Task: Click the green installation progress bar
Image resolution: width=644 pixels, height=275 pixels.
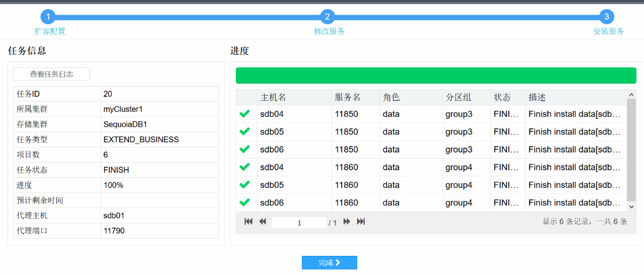Action: pyautogui.click(x=436, y=76)
